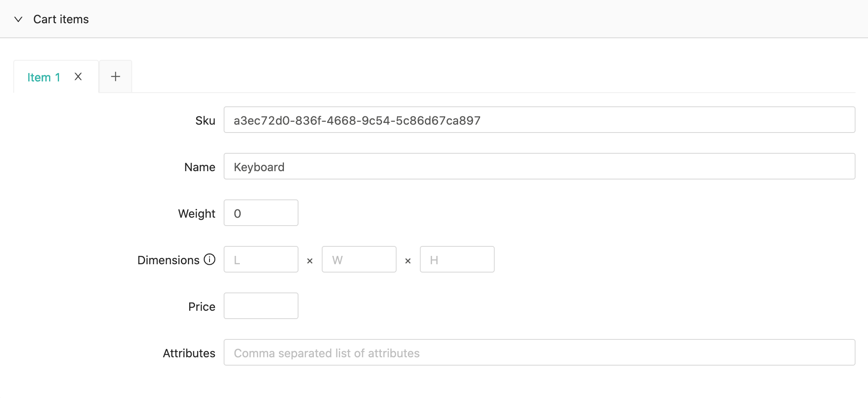Click the Weight label
Image resolution: width=868 pixels, height=398 pixels.
(197, 214)
